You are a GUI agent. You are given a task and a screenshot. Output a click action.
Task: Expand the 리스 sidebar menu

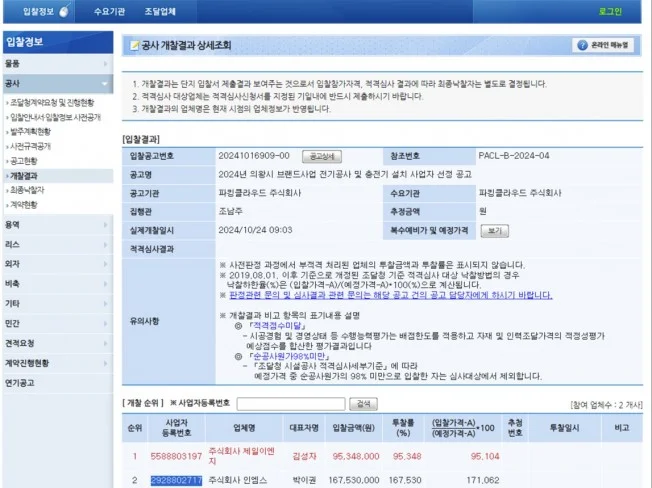click(58, 244)
